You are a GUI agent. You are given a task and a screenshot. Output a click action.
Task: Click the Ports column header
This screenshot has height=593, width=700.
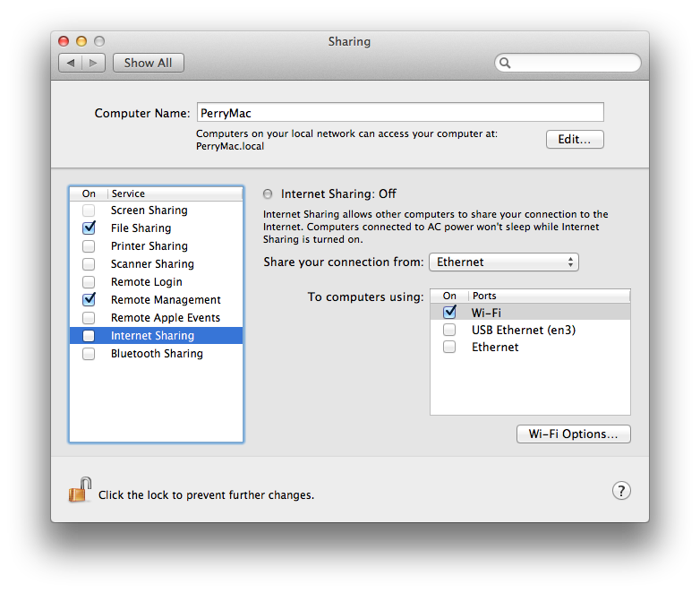pos(549,296)
